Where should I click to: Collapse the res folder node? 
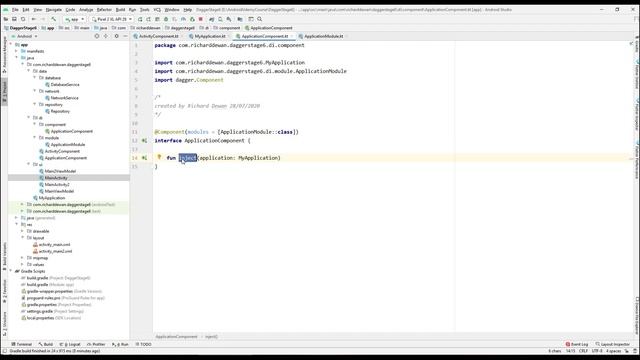pos(17,224)
